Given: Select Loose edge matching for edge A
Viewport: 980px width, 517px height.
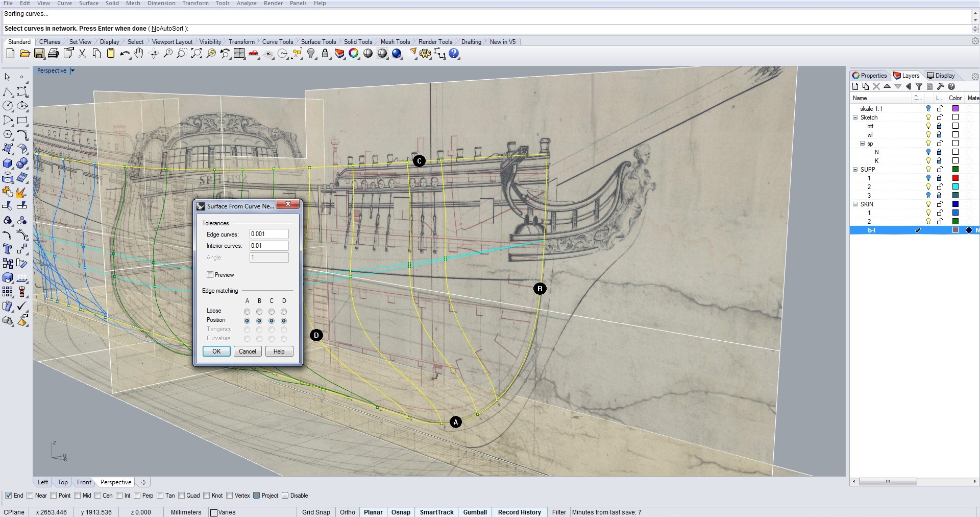Looking at the screenshot, I should 247,312.
